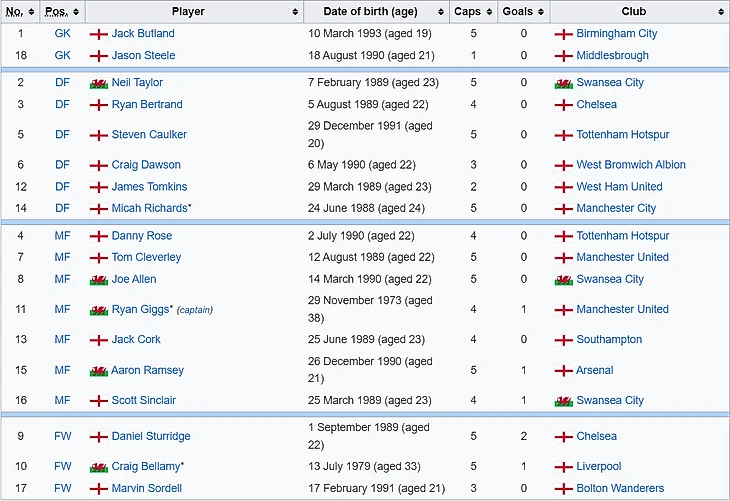Open the Daniel Sturridge player link
The height and width of the screenshot is (501, 730).
coord(151,436)
